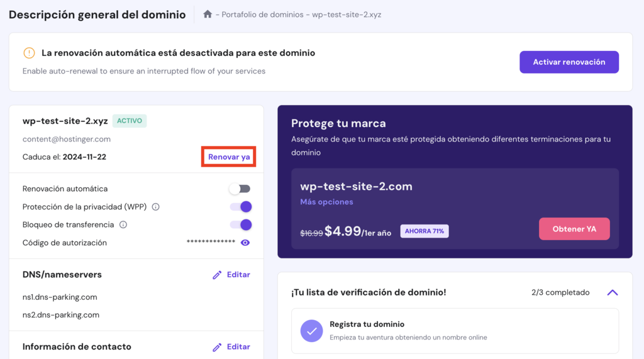Image resolution: width=644 pixels, height=359 pixels.
Task: Click the ACTIVO status badge
Action: pos(130,121)
